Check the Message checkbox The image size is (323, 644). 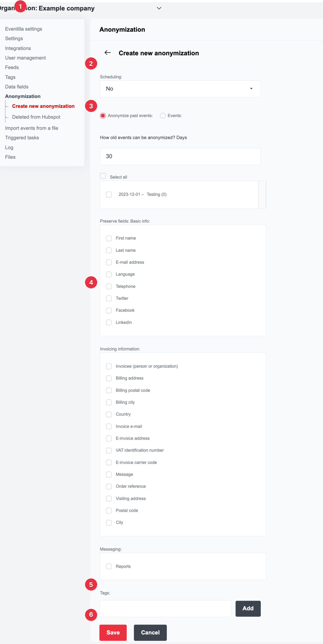pos(109,475)
